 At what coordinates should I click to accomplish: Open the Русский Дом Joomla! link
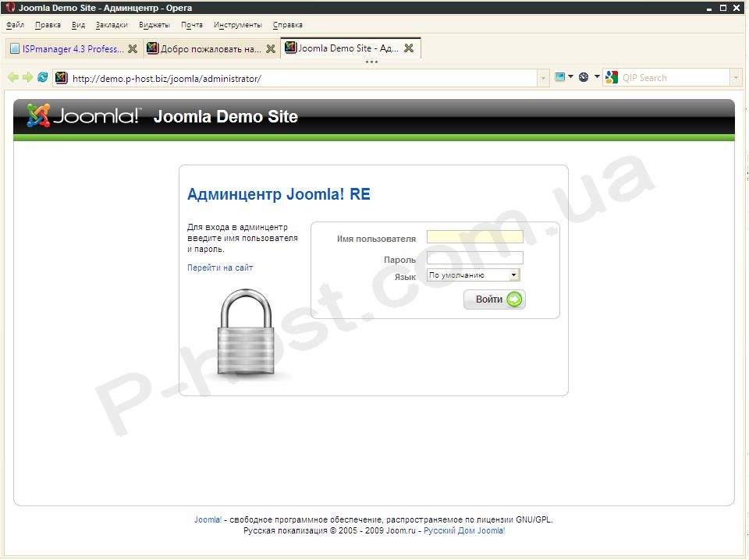pyautogui.click(x=464, y=531)
